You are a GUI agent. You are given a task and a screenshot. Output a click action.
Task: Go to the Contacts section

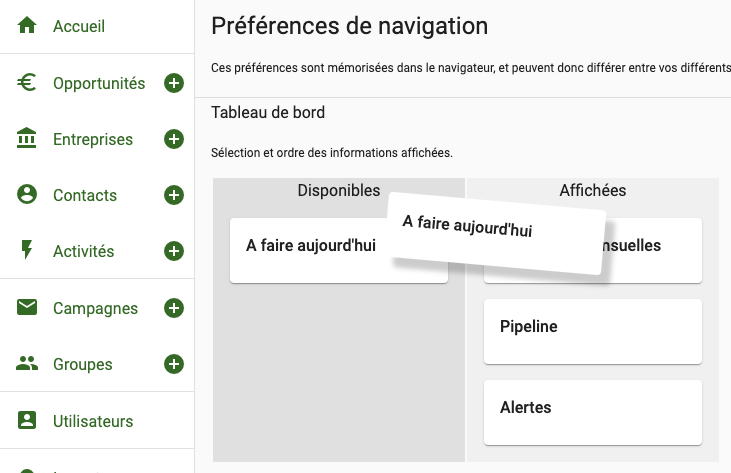(85, 195)
